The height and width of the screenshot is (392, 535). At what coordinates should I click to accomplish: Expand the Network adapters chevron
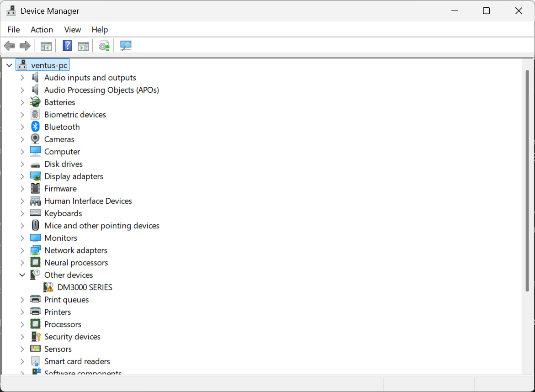[22, 250]
